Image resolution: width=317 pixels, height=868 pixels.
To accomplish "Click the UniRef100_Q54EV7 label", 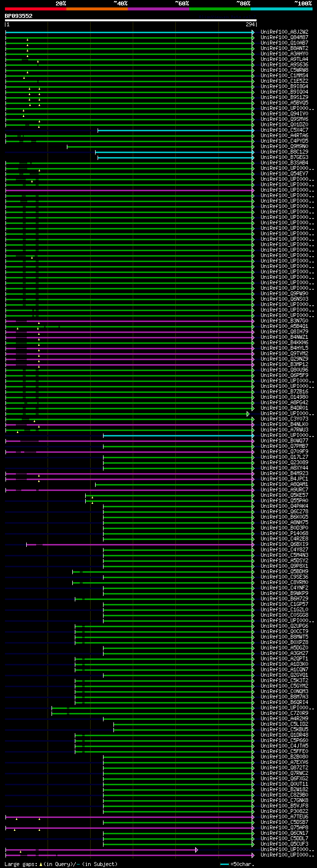I will (x=284, y=174).
